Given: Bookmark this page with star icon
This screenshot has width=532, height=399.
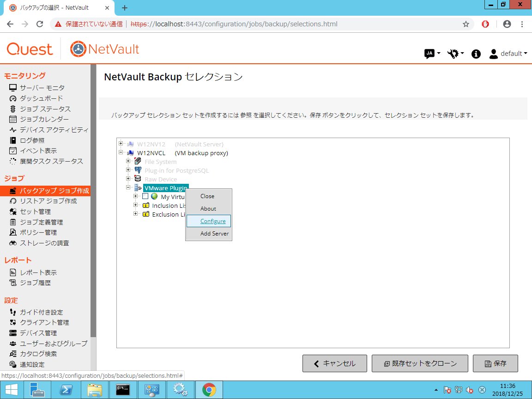Looking at the screenshot, I should 466,24.
